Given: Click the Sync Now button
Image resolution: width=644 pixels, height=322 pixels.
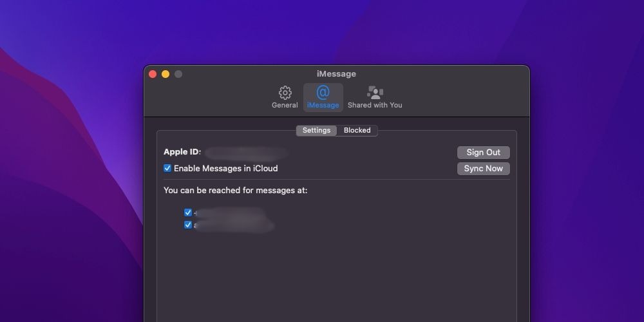Looking at the screenshot, I should tap(484, 168).
